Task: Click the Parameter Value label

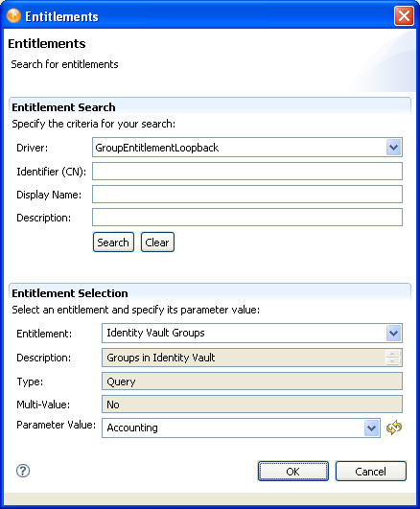Action: click(x=57, y=425)
